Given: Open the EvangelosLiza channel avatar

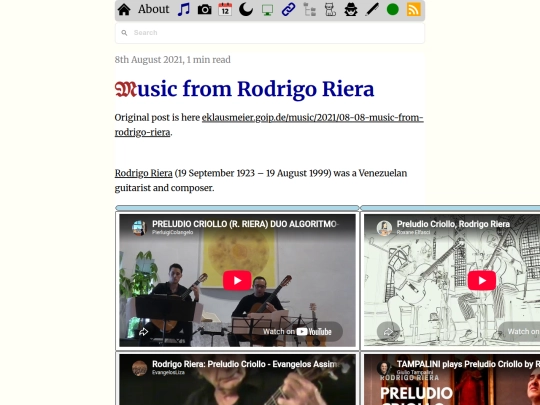Looking at the screenshot, I should point(139,368).
